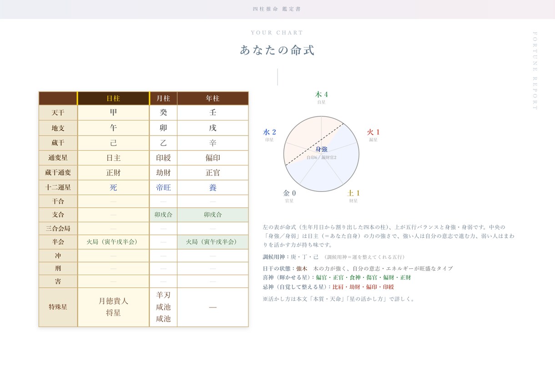This screenshot has width=555, height=392.
Task: Select the blue 死 twelve-fortune cell
Action: click(113, 187)
